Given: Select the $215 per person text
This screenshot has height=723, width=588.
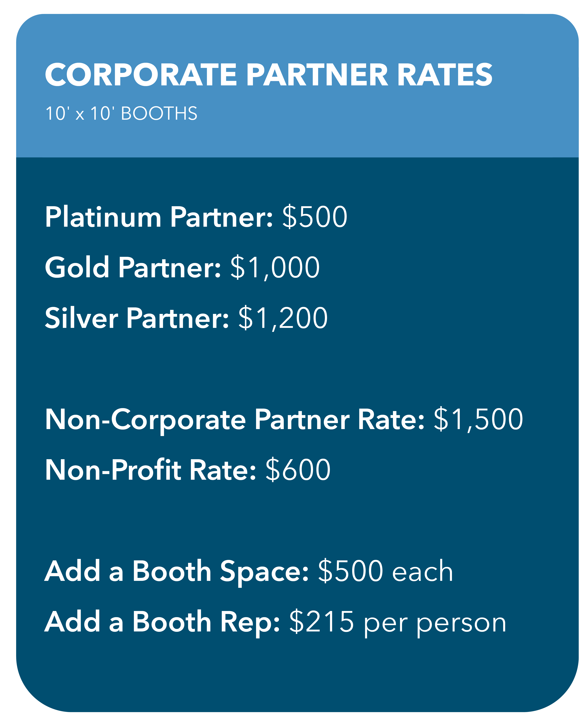Looking at the screenshot, I should (398, 622).
